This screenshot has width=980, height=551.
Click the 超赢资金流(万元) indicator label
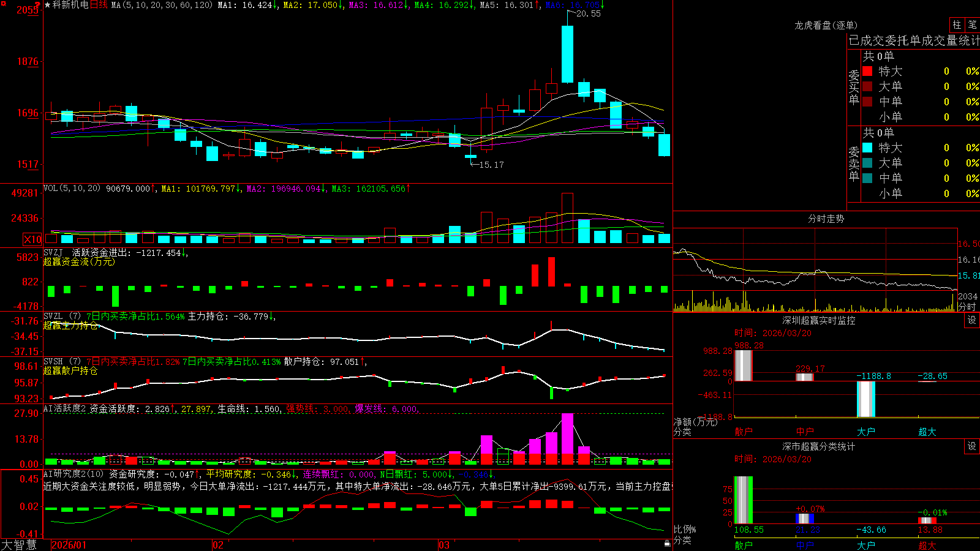pos(79,261)
